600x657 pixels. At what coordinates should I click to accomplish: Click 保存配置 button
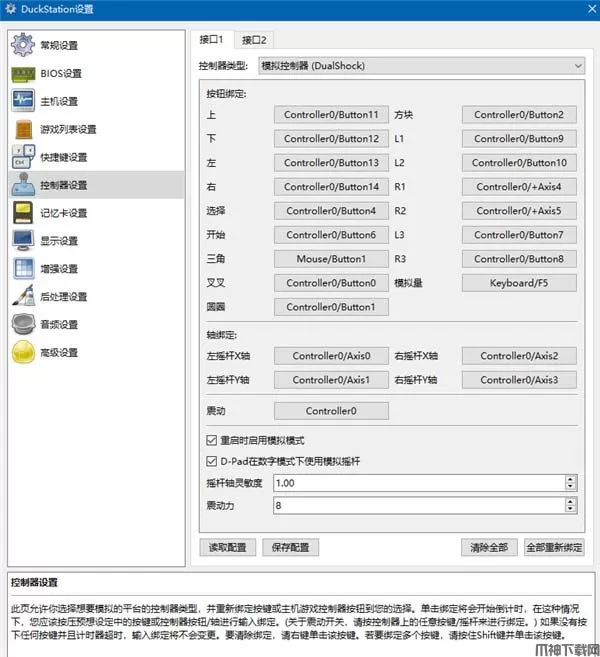[290, 547]
